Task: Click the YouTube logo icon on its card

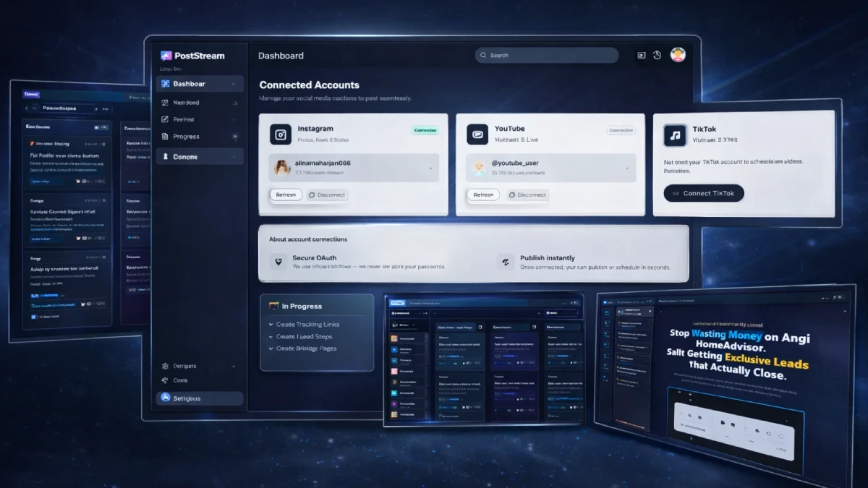Action: [x=477, y=134]
